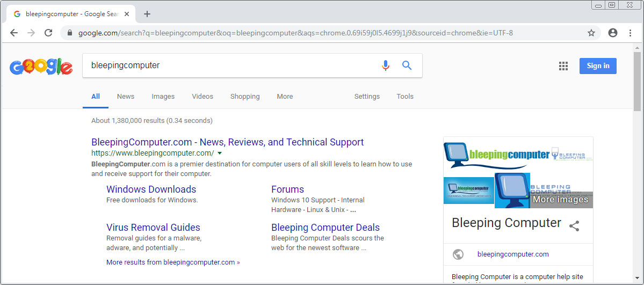Click More images in the knowledge panel
644x285 pixels.
(x=560, y=200)
